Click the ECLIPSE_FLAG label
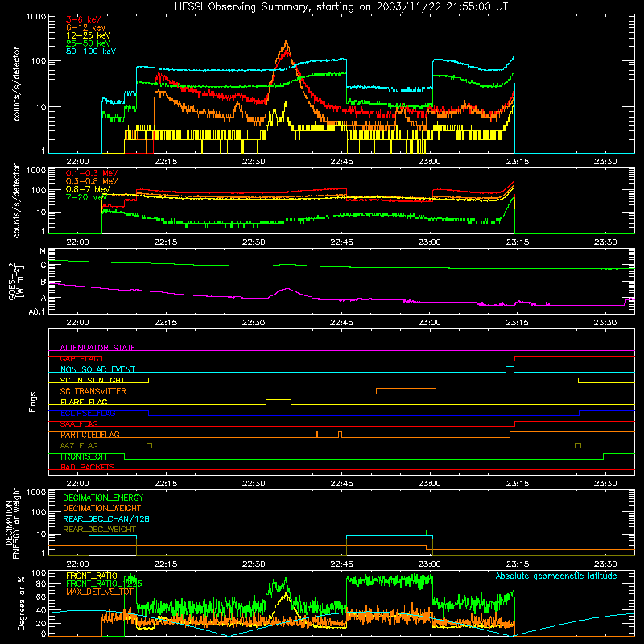 [x=88, y=413]
